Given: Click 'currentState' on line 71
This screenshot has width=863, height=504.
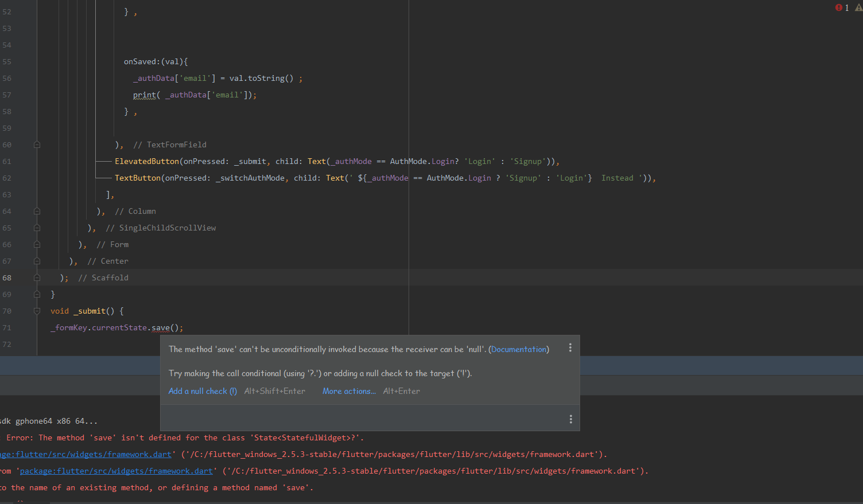Looking at the screenshot, I should click(x=119, y=328).
